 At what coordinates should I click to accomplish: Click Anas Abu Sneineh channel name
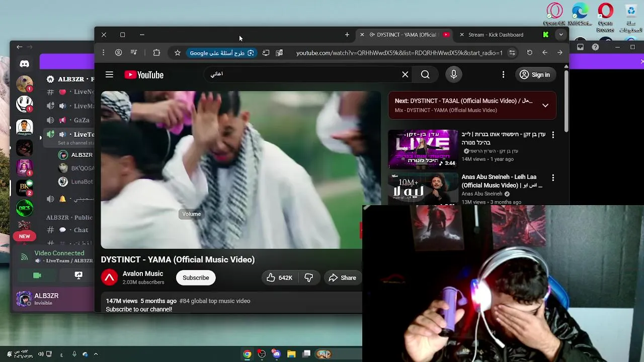[x=482, y=194]
